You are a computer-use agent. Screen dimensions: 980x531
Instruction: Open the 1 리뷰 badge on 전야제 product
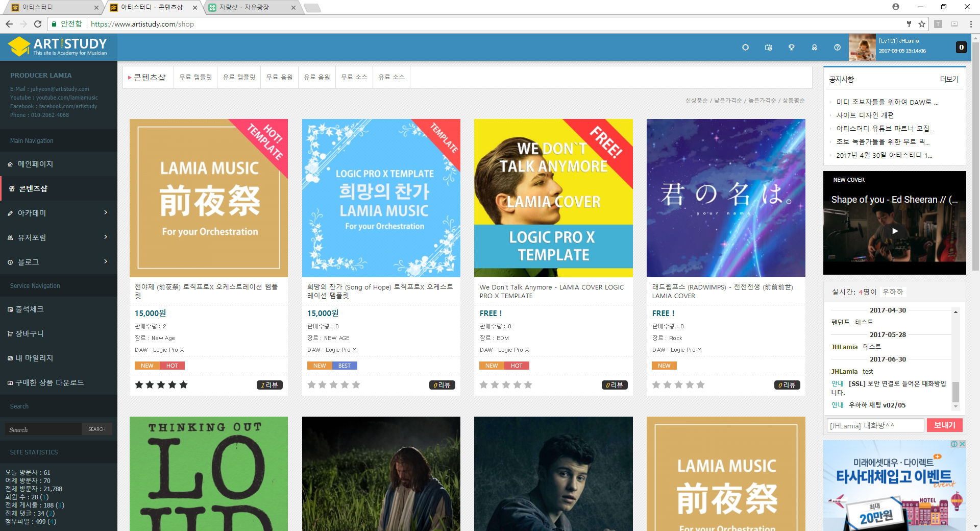coord(269,385)
